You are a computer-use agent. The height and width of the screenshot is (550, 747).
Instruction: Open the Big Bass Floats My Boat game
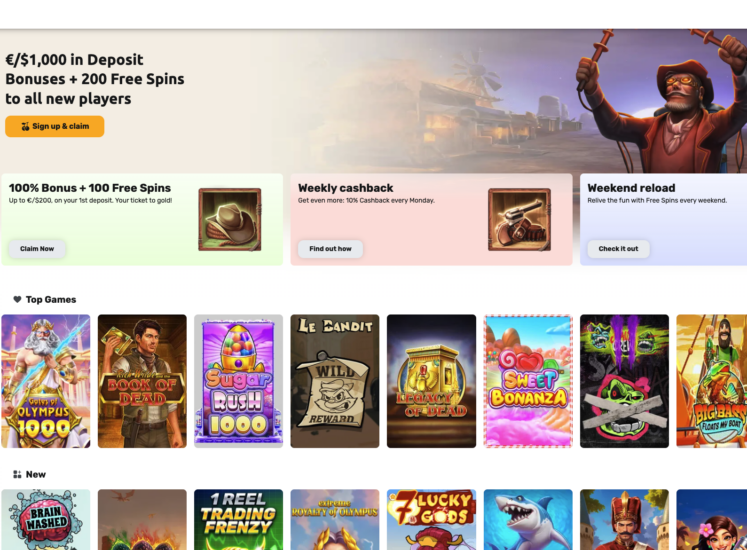(x=712, y=381)
